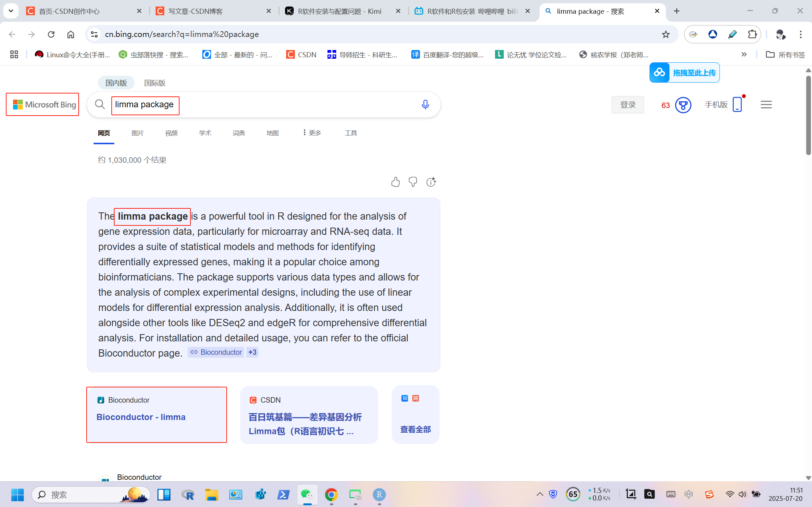812x507 pixels.
Task: Open Chrome tab search dropdown arrow
Action: (x=11, y=11)
